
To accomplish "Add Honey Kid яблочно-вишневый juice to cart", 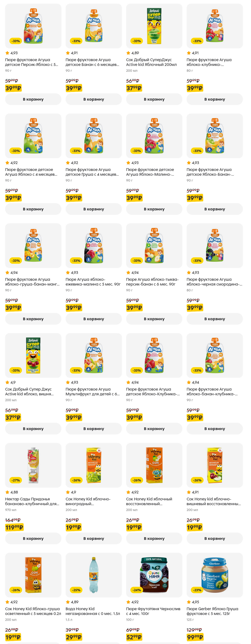I will tap(215, 538).
